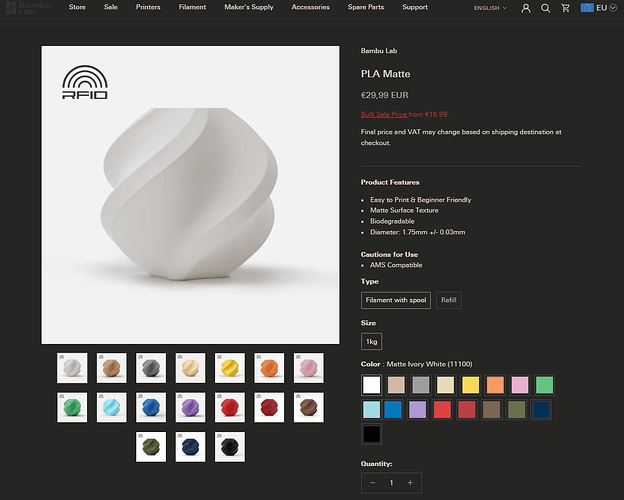This screenshot has width=624, height=500.
Task: Open the navy blue vase thumbnail
Action: [x=190, y=447]
